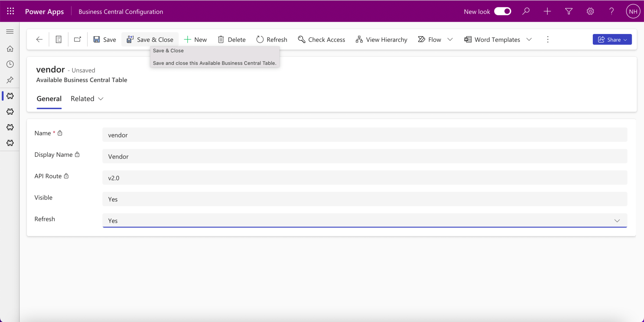Image resolution: width=644 pixels, height=322 pixels.
Task: Open record in new window icon
Action: pyautogui.click(x=78, y=39)
